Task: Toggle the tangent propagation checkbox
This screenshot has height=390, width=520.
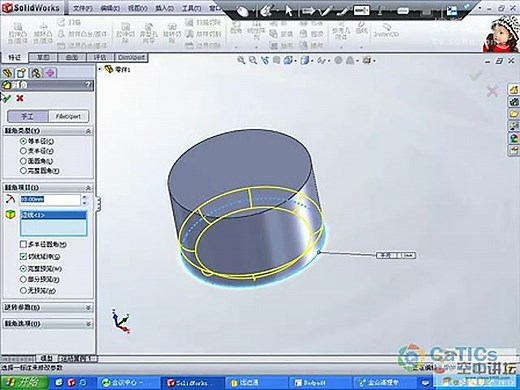Action: coord(23,256)
